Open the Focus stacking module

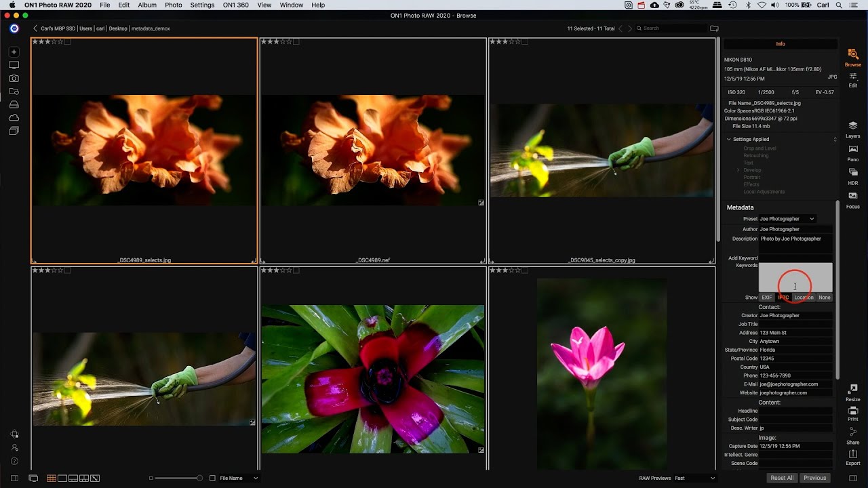[853, 199]
